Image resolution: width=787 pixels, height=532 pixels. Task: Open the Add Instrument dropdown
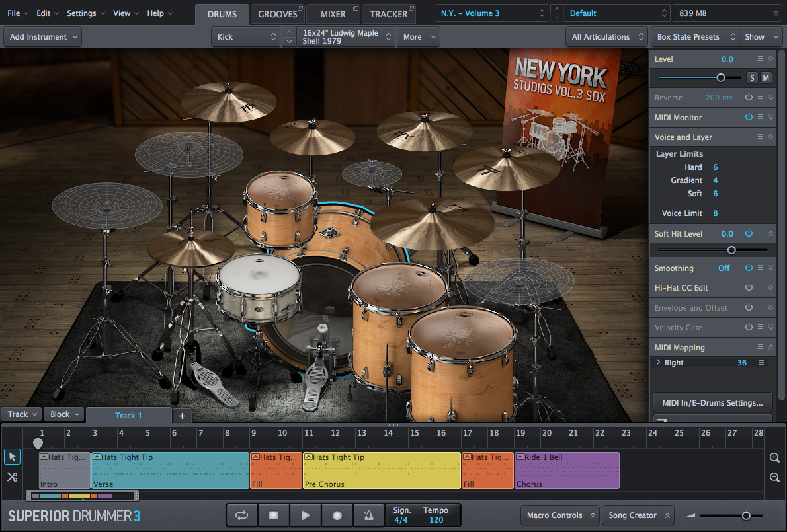(x=43, y=37)
